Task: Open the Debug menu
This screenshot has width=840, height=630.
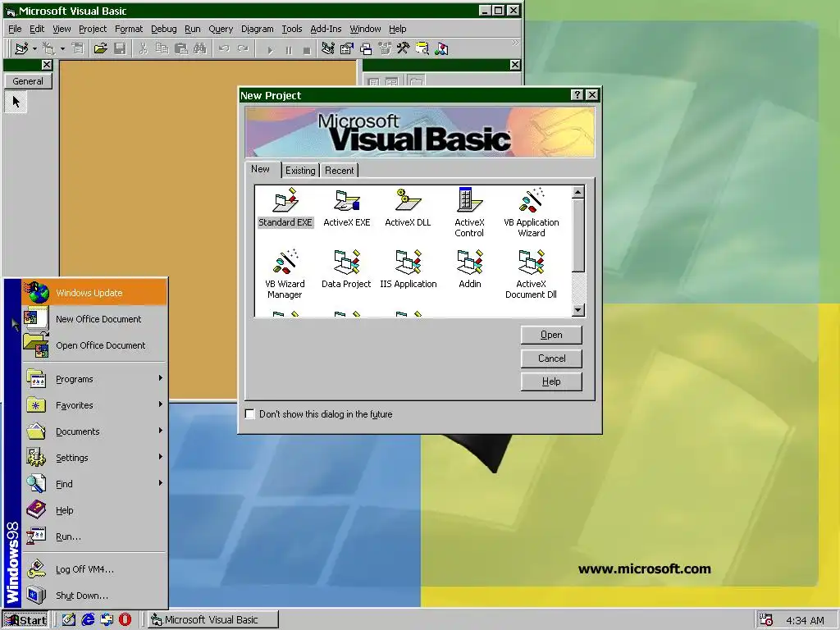Action: pos(163,29)
